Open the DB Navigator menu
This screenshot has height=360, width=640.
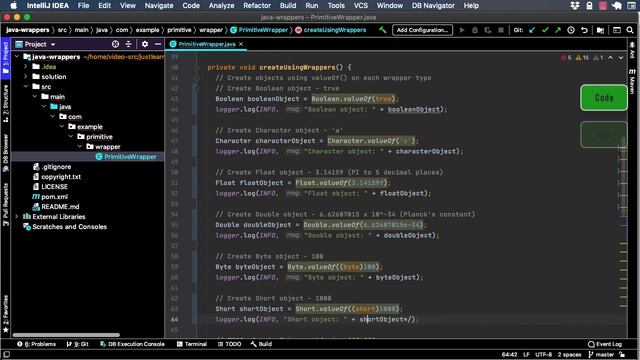[433, 6]
